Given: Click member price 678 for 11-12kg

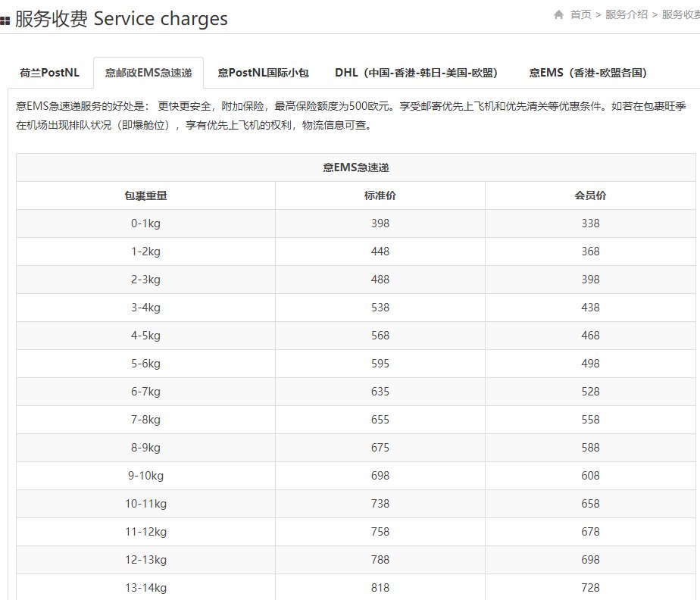Looking at the screenshot, I should 590,532.
